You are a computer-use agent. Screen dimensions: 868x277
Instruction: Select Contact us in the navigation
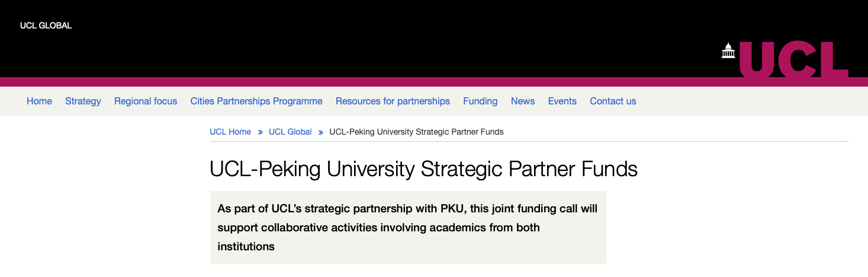(613, 101)
